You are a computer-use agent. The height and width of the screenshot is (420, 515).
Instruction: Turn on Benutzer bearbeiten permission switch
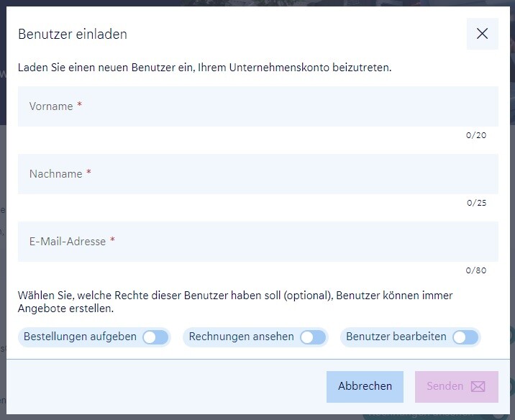point(465,337)
